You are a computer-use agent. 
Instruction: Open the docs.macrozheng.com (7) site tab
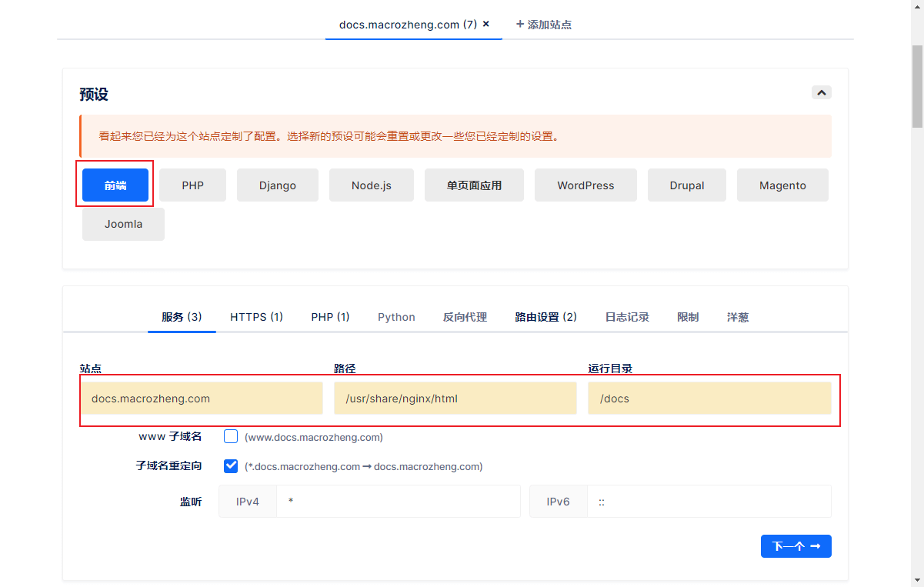tap(409, 25)
